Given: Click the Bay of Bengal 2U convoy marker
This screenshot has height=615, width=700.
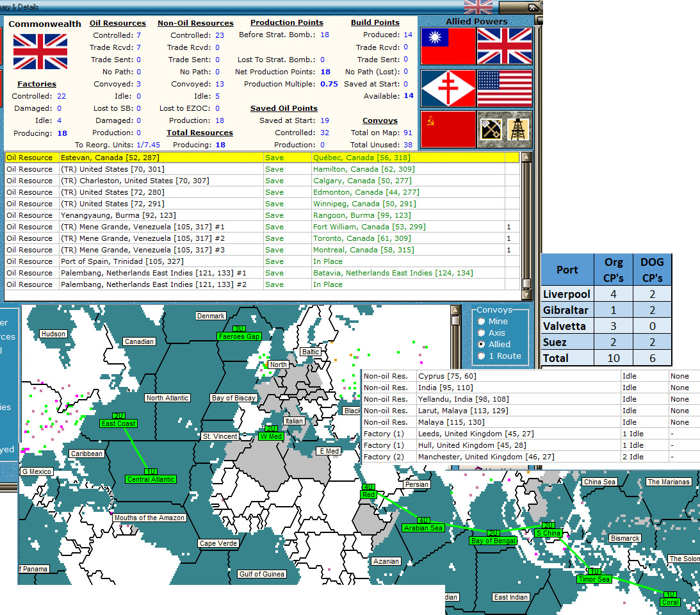Looking at the screenshot, I should [493, 537].
